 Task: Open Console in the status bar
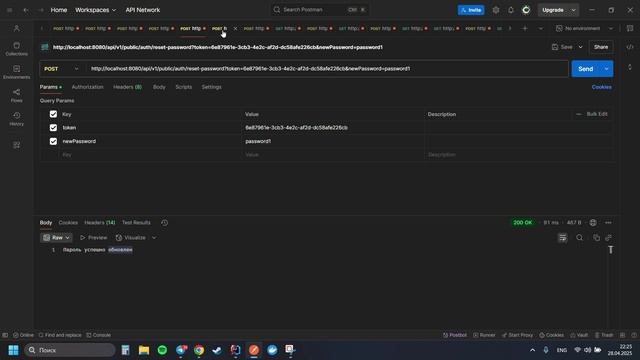(98, 335)
